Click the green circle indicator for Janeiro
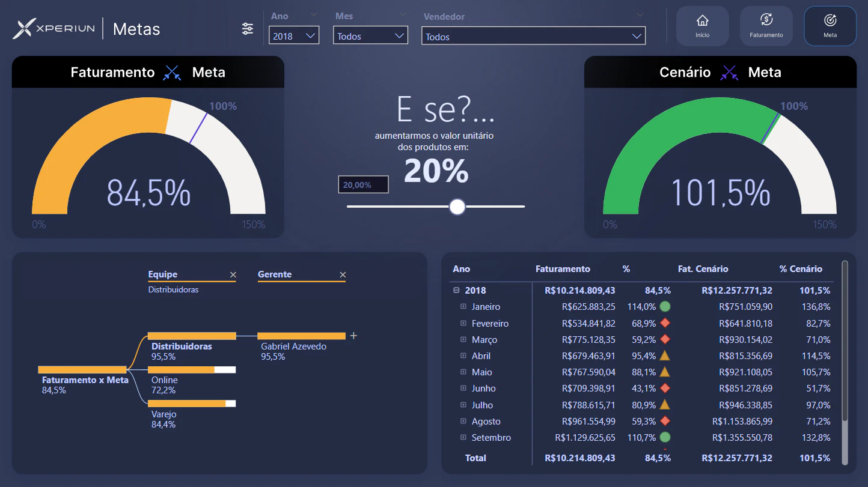Screen dimensions: 868x487 (665, 306)
